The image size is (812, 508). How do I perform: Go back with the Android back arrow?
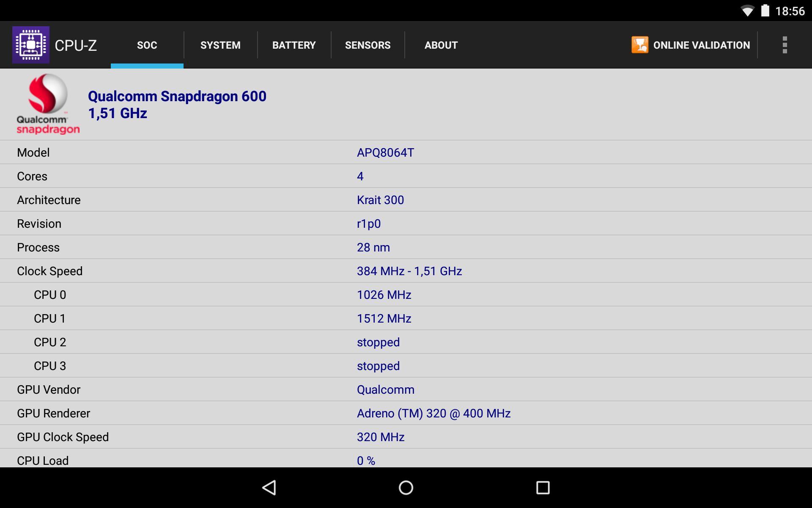269,488
